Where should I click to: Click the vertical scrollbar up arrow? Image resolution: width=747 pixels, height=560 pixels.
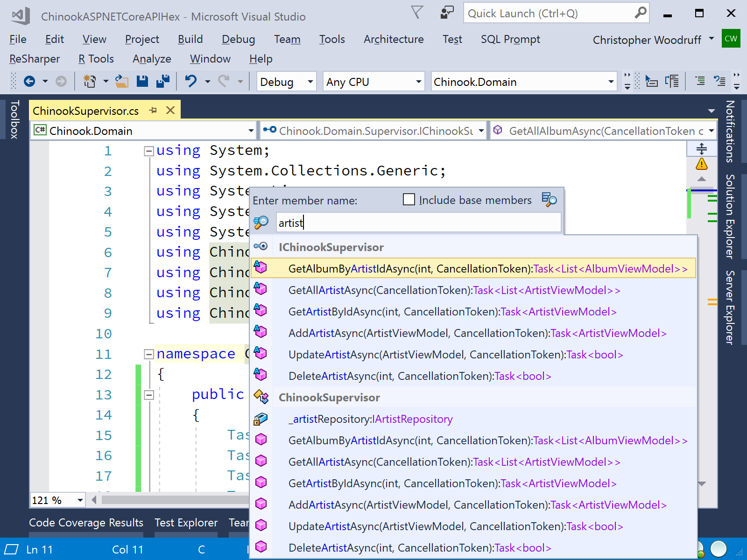pos(702,179)
